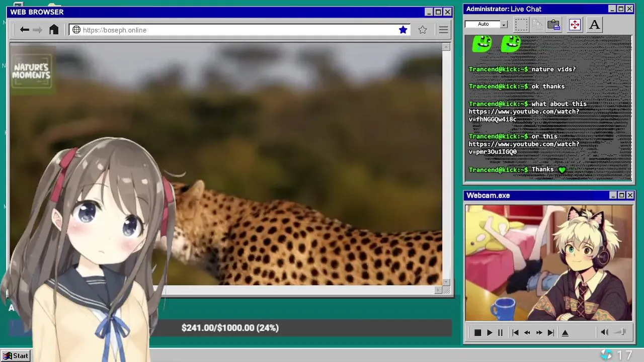Click the first green smiley emote in chat

tap(482, 43)
